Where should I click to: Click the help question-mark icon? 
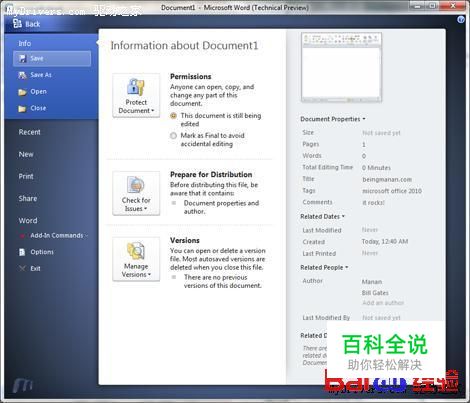coord(461,20)
